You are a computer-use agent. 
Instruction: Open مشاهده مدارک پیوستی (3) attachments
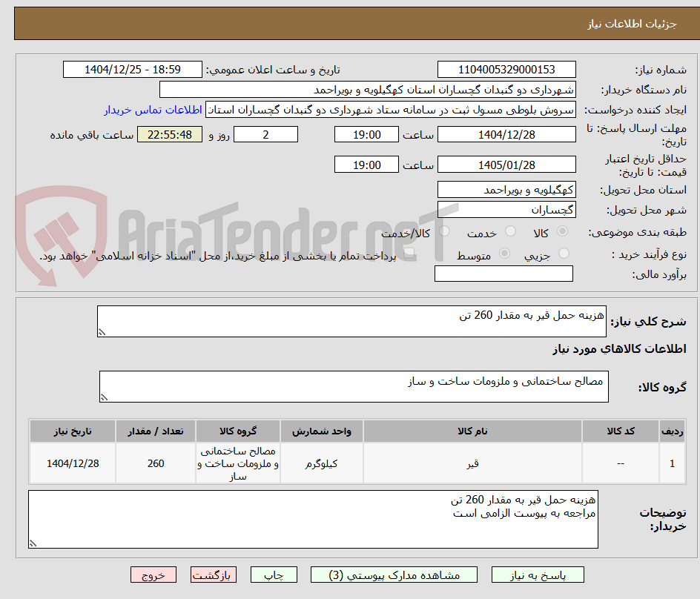(x=394, y=575)
